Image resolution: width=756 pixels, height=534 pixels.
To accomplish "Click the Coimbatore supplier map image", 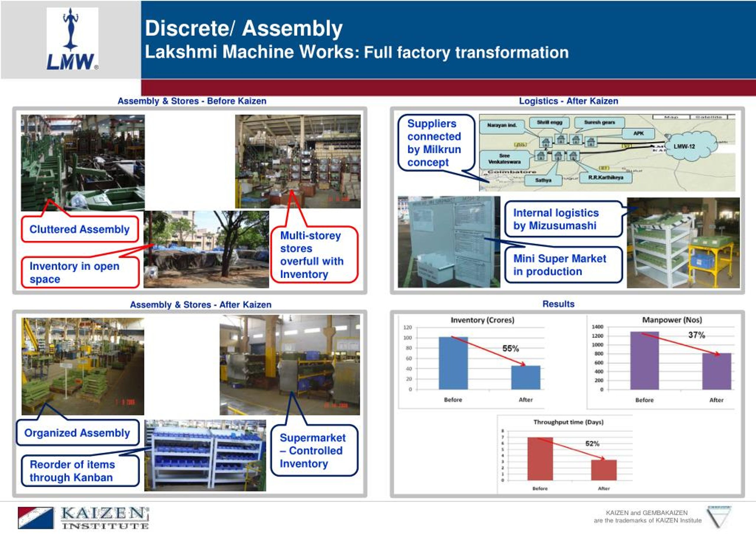I will pos(607,153).
